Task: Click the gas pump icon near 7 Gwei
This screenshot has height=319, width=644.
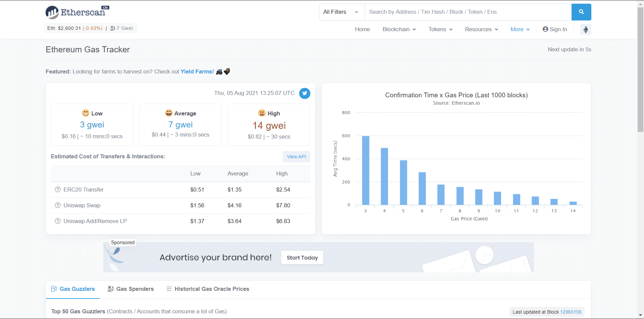Action: click(x=113, y=28)
